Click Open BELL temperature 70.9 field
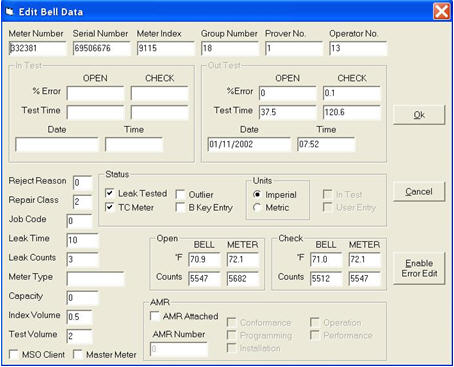Screen dimensions: 454x367 pyautogui.click(x=205, y=260)
